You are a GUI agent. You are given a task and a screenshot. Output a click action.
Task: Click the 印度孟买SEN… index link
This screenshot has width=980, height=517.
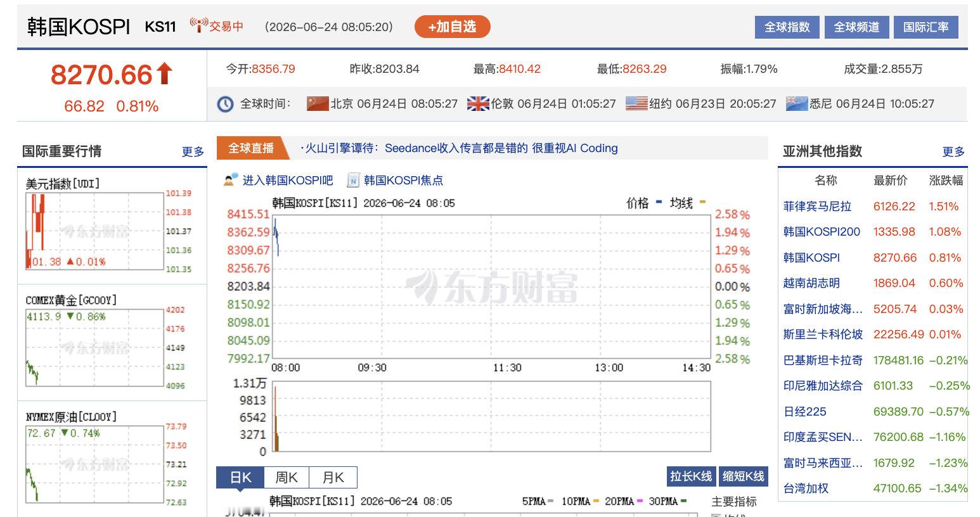click(x=823, y=437)
